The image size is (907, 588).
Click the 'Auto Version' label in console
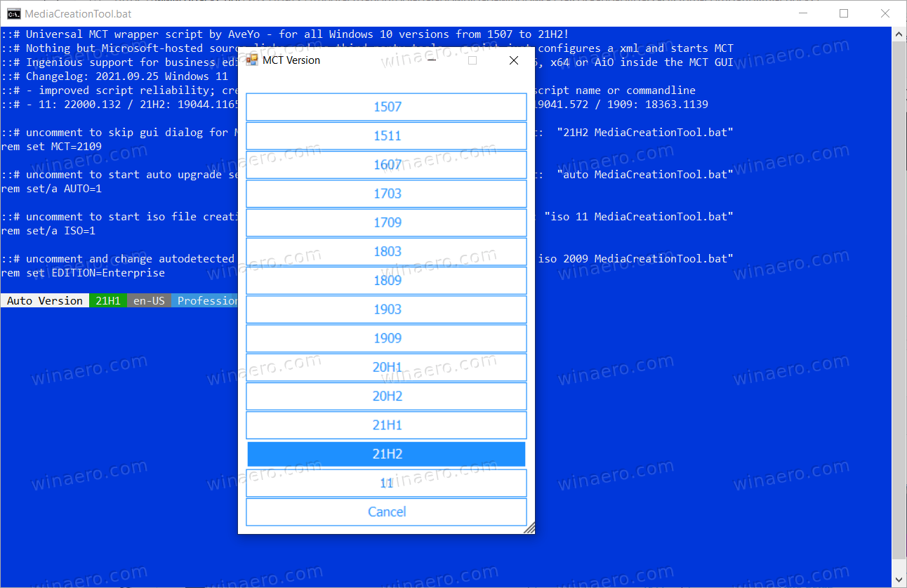45,300
